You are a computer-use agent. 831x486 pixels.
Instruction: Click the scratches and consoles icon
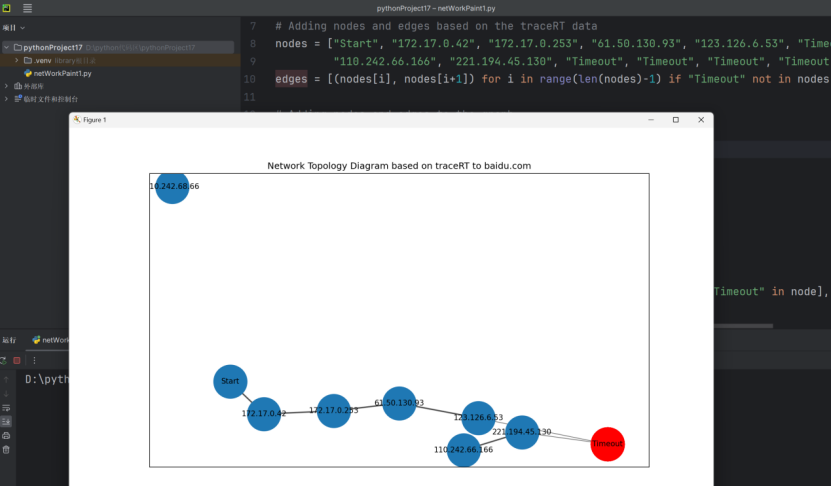pos(18,99)
